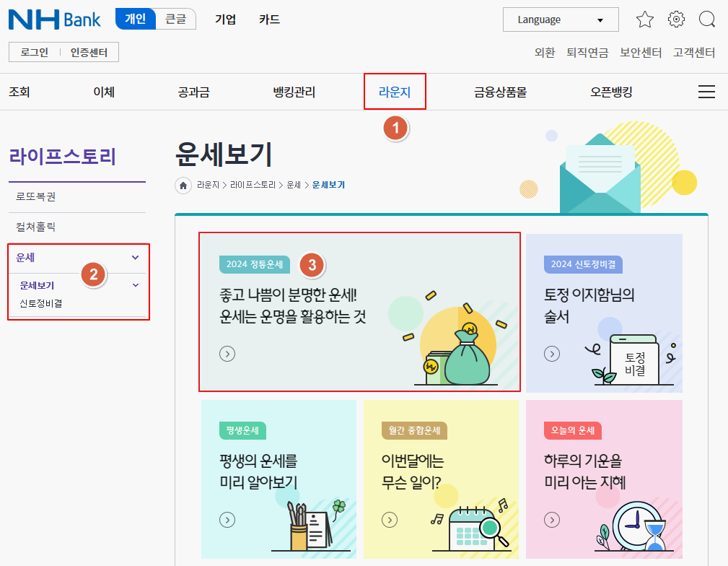This screenshot has width=728, height=566.
Task: Go to 보안센터 link
Action: [x=641, y=53]
